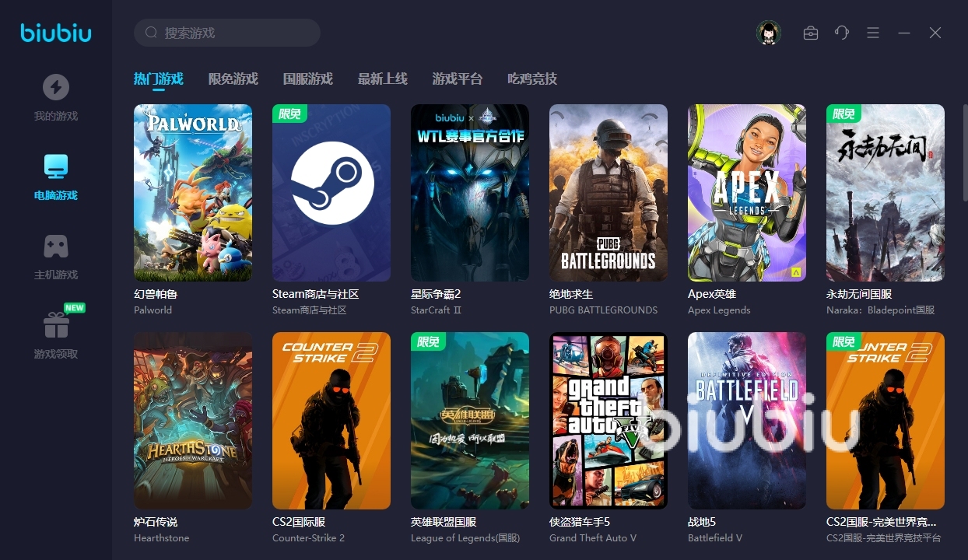Open the CS2国服 完美世界 cover
Image resolution: width=968 pixels, height=560 pixels.
pos(886,421)
